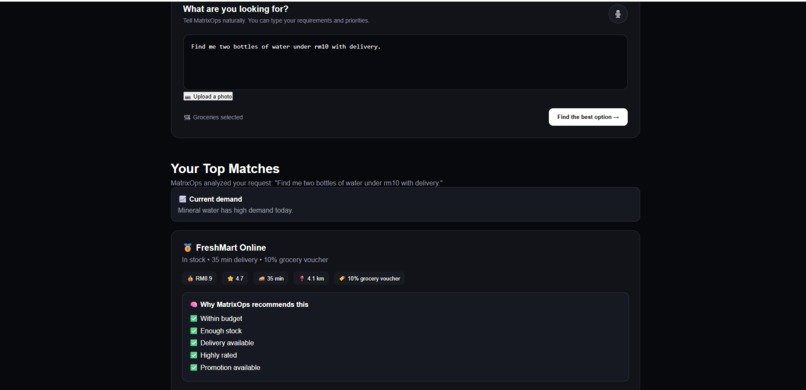
Task: Click inside the request text box
Action: point(405,62)
